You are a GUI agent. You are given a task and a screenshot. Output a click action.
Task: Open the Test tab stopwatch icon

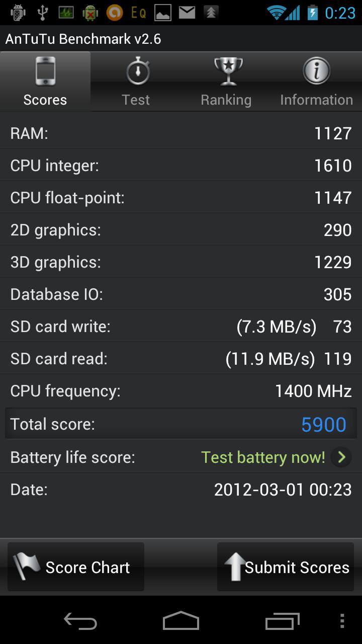tap(137, 70)
